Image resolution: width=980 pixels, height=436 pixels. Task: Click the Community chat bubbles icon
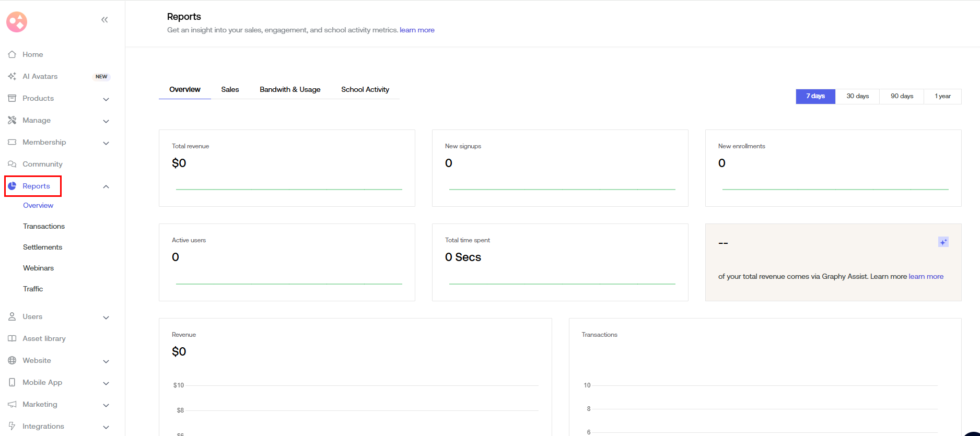click(x=12, y=164)
